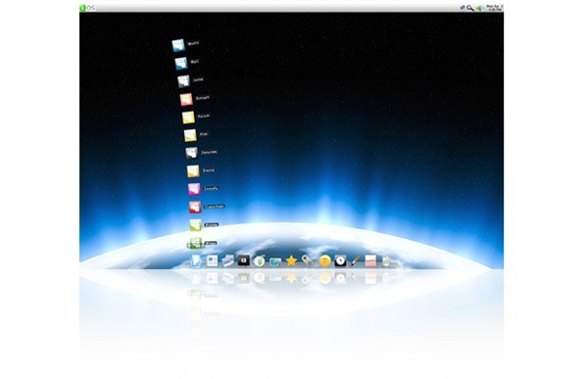Screen dimensions: 588x379
Task: Click the date and time display
Action: point(494,8)
